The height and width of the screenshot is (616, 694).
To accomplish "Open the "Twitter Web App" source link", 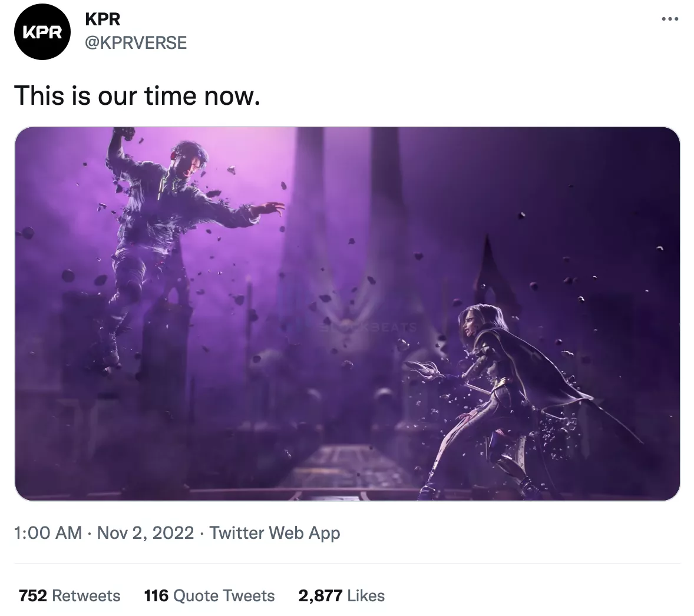I will pyautogui.click(x=275, y=533).
